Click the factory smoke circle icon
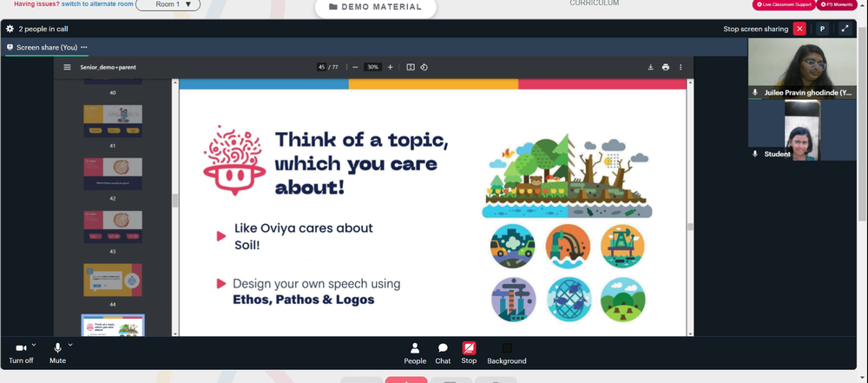Screen dimensions: 868x383 [513, 300]
